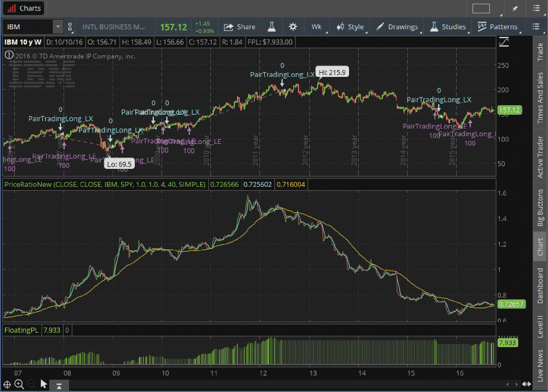Switch to Active Trader side tab
The height and width of the screenshot is (392, 548).
540,157
